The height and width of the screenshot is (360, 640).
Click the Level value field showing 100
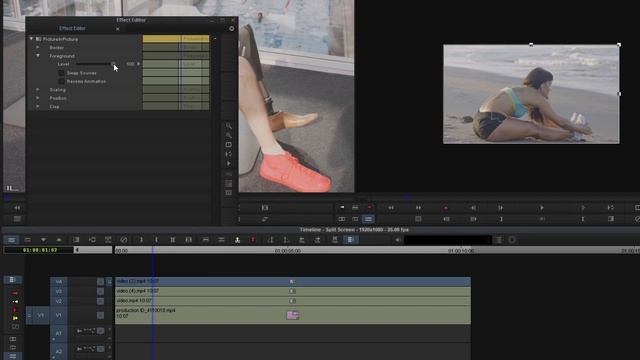point(130,64)
